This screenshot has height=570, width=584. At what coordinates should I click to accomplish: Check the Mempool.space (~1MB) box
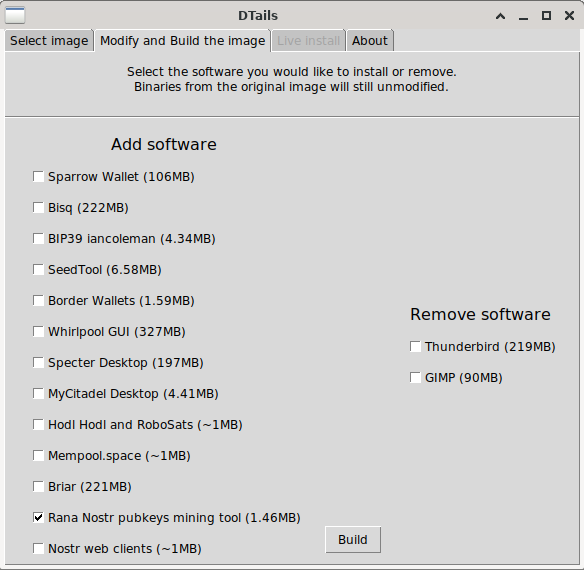(38, 456)
